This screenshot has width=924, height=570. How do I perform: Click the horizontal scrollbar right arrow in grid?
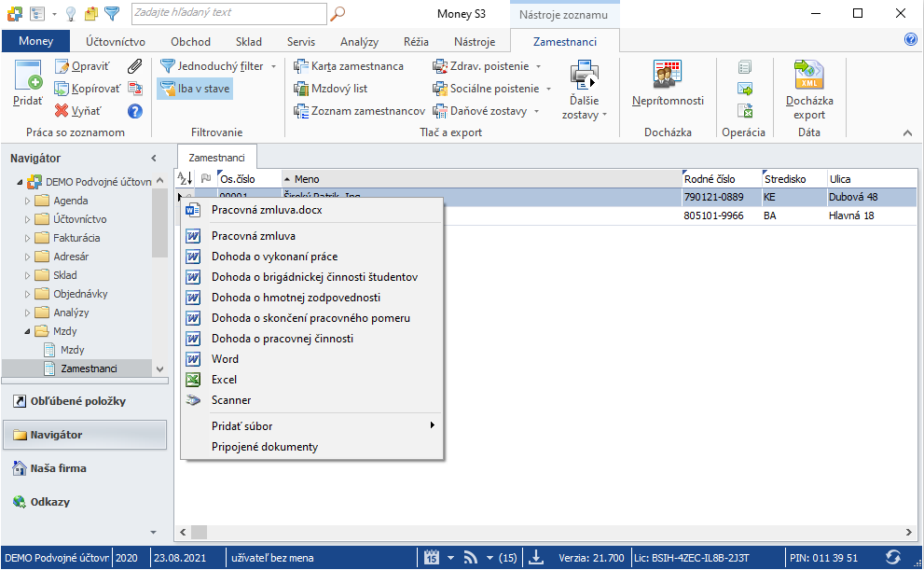point(909,533)
